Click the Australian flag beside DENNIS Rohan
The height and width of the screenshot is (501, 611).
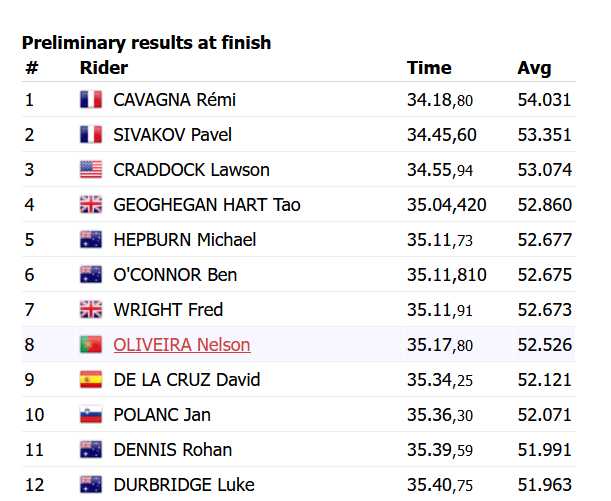click(x=91, y=450)
